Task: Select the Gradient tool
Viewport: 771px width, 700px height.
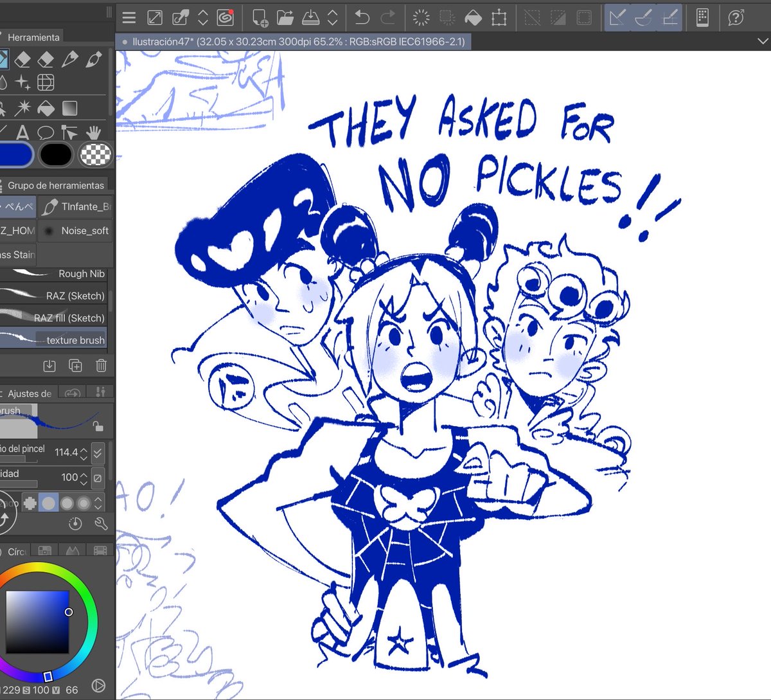Action: [x=69, y=107]
